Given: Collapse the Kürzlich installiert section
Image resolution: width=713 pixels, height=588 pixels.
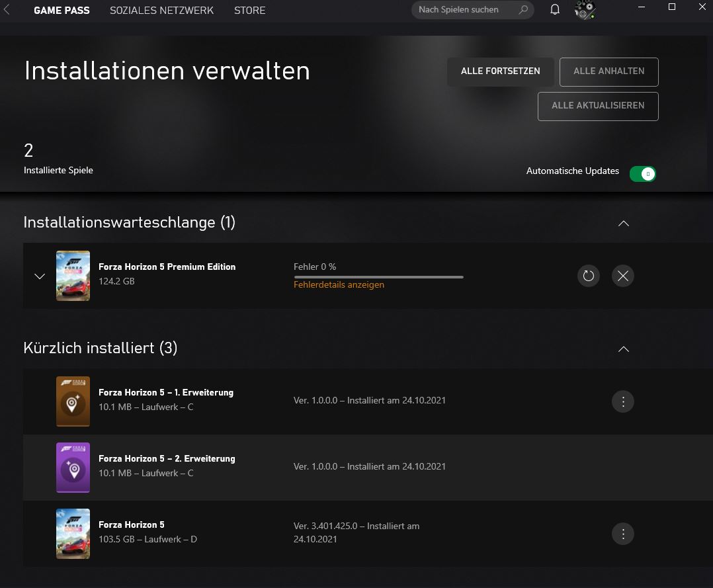Looking at the screenshot, I should point(624,349).
